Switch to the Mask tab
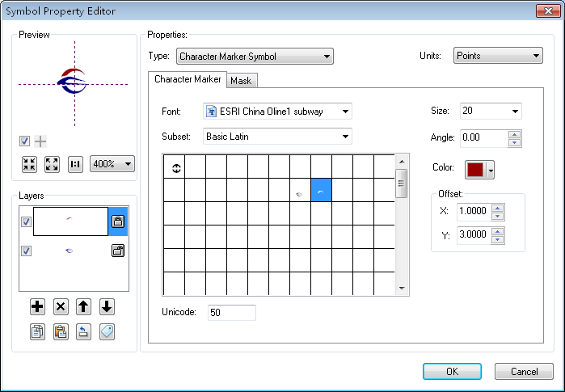565x392 pixels. point(241,81)
